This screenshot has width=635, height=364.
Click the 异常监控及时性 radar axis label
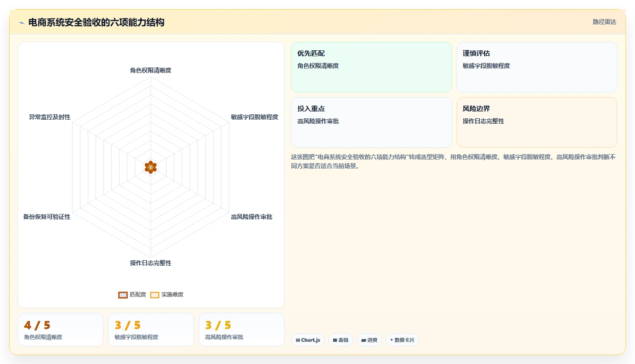50,117
